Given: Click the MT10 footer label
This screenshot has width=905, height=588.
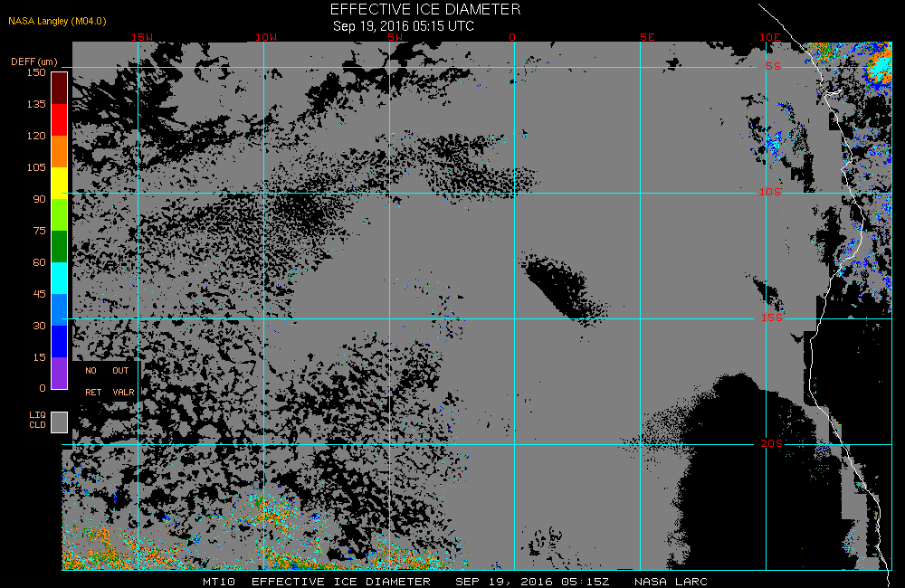Looking at the screenshot, I should tap(219, 582).
